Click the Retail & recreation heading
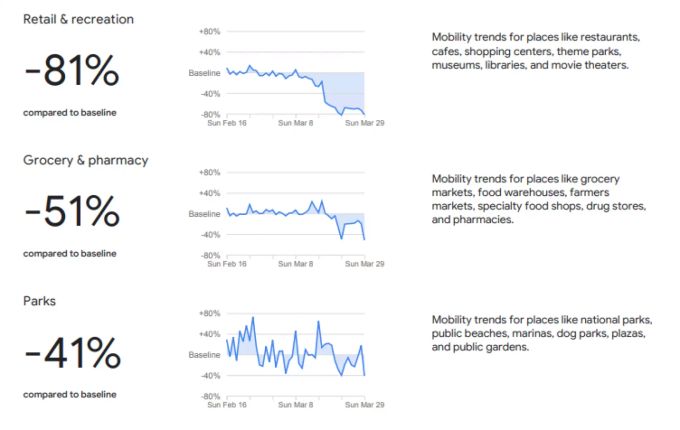The width and height of the screenshot is (680, 430). click(x=78, y=20)
